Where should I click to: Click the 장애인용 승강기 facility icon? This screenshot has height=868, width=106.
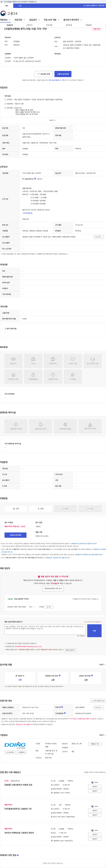(41, 426)
